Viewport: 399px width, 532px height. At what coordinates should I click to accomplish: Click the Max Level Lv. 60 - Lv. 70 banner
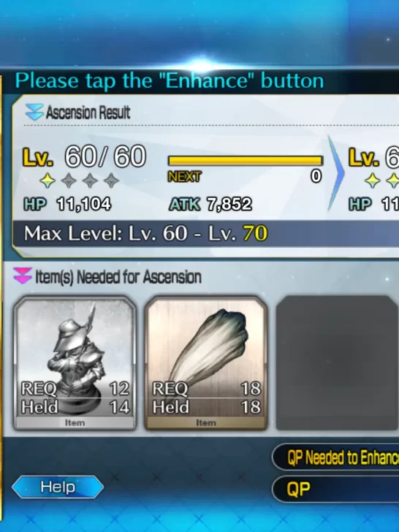click(x=205, y=233)
